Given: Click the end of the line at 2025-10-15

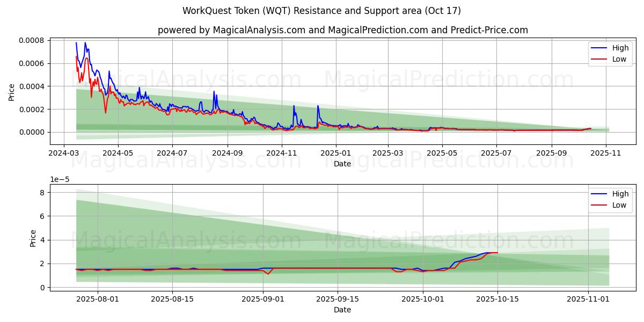Looking at the screenshot, I should (x=497, y=253).
